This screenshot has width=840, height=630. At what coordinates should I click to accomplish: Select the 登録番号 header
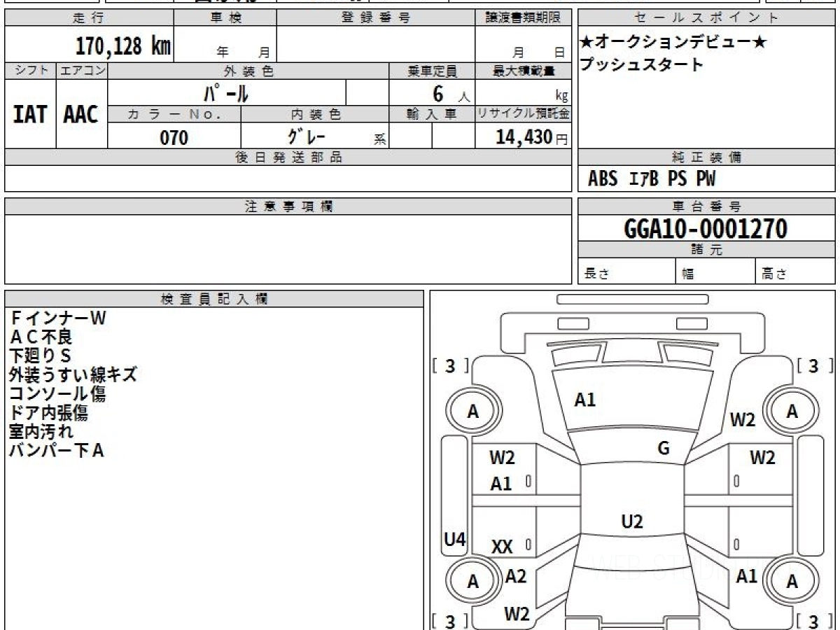click(x=375, y=18)
